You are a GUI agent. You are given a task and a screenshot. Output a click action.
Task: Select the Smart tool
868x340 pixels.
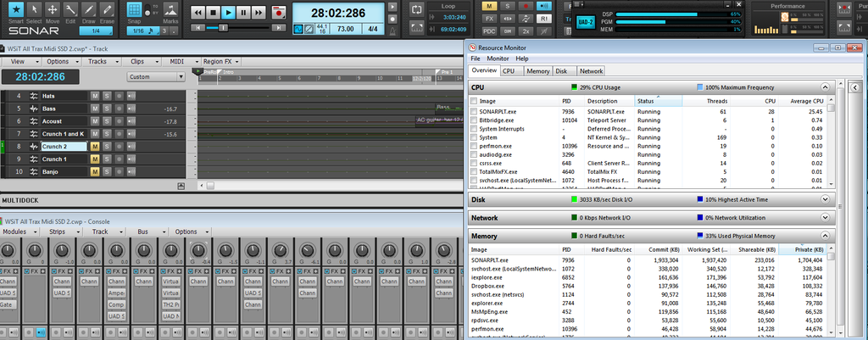pos(14,10)
